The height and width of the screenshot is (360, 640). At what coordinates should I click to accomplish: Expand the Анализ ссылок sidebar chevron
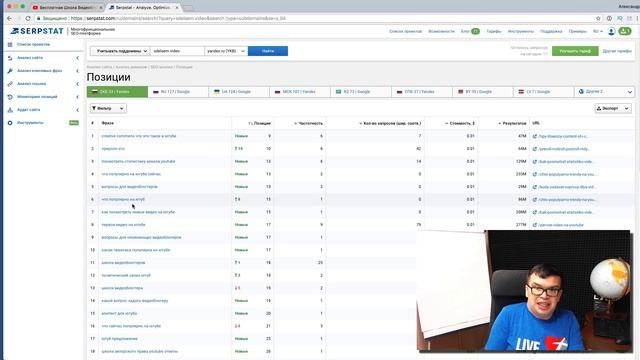click(78, 84)
